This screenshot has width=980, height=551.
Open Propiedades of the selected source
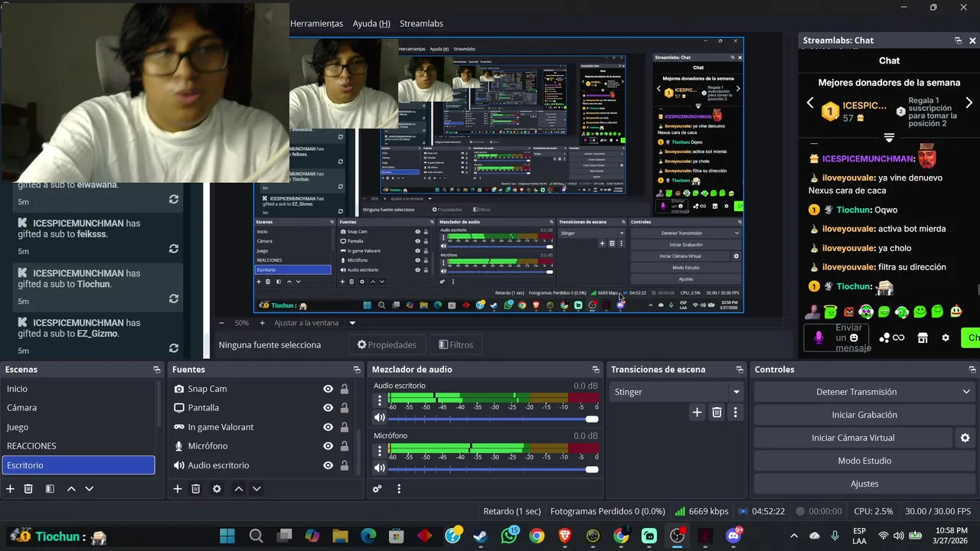tap(387, 345)
